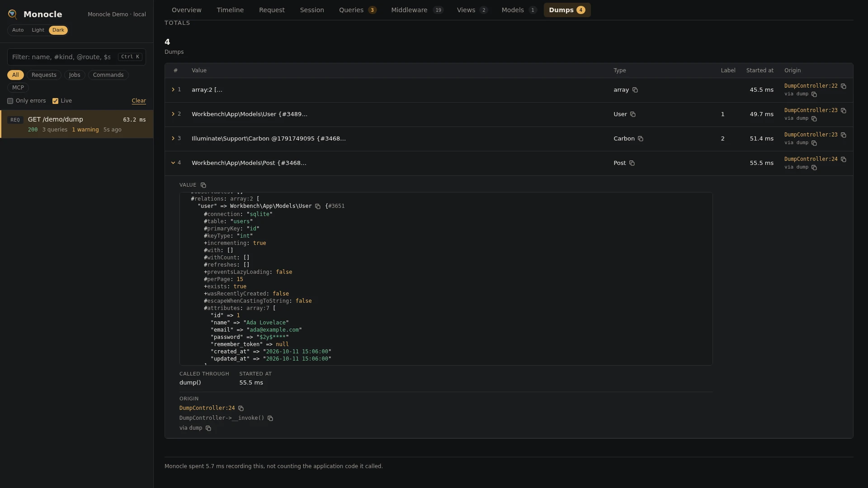Switch to the Middleware tab
Screen dimensions: 868x488
[x=417, y=10]
